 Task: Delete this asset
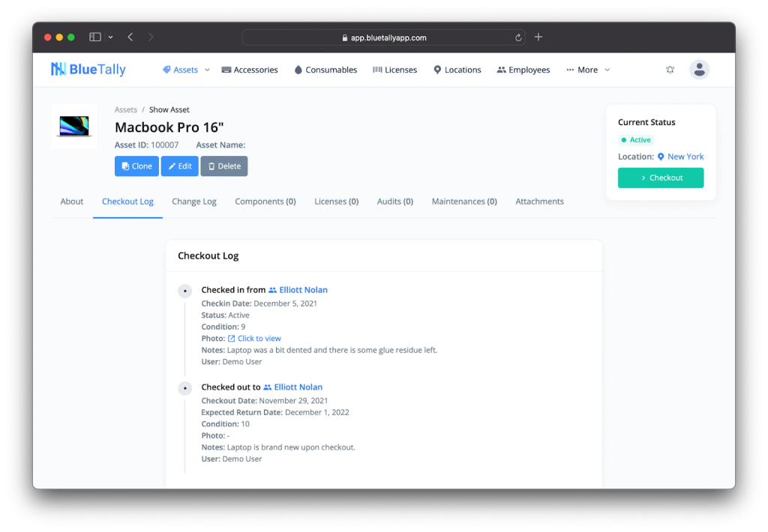click(223, 166)
